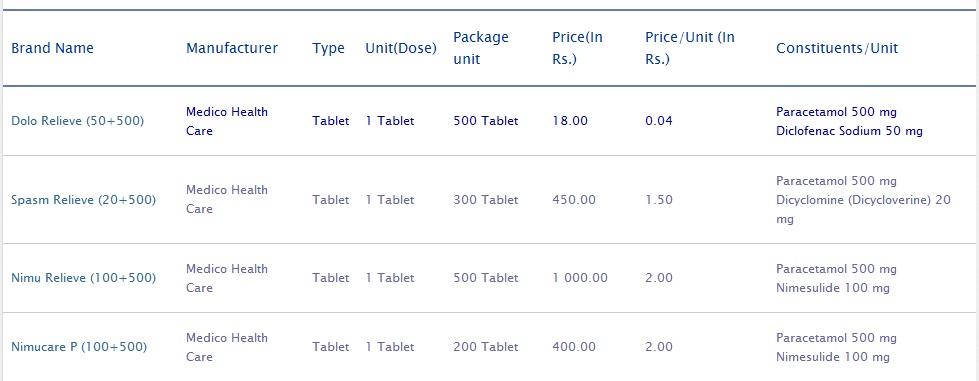Click the Price/Unit (In Rs.) header
The height and width of the screenshot is (381, 979).
coord(690,48)
